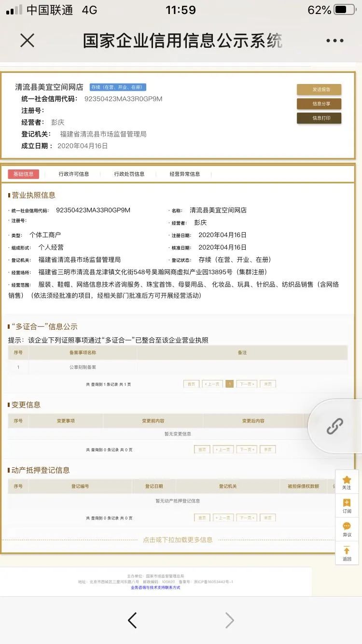The height and width of the screenshot is (644, 362).
Task: Tap the floating link chain icon
Action: (x=334, y=426)
